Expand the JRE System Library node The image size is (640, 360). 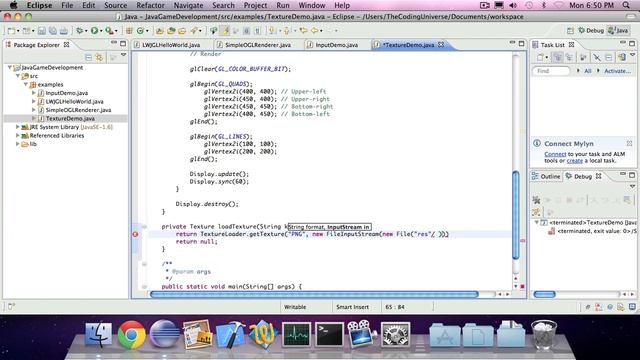click(x=18, y=127)
